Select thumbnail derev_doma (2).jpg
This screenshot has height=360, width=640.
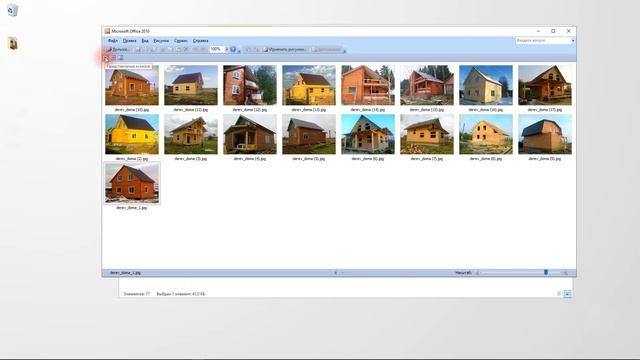pos(132,134)
